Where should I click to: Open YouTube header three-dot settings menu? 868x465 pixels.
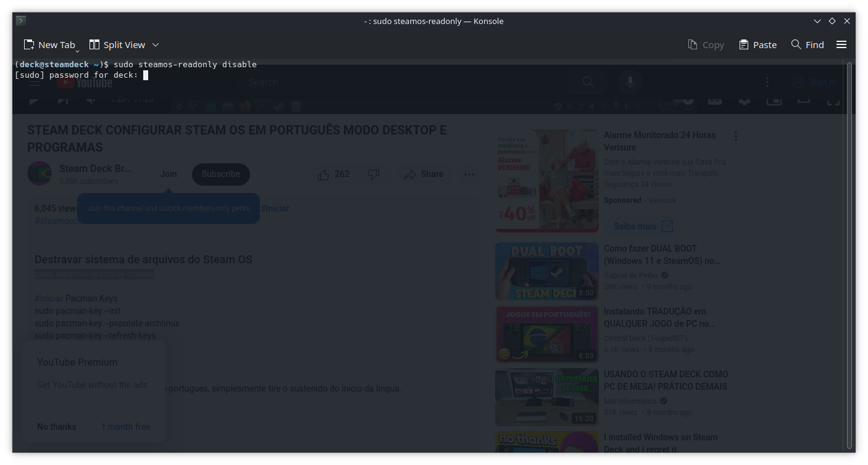pos(767,82)
